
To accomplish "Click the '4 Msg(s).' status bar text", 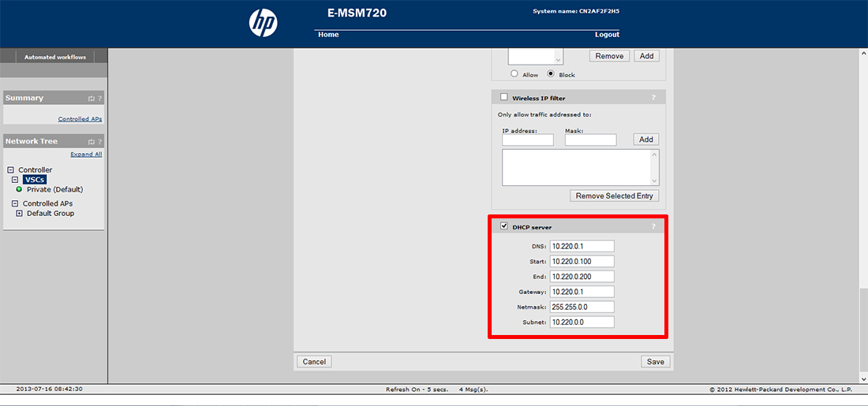I will [x=473, y=389].
